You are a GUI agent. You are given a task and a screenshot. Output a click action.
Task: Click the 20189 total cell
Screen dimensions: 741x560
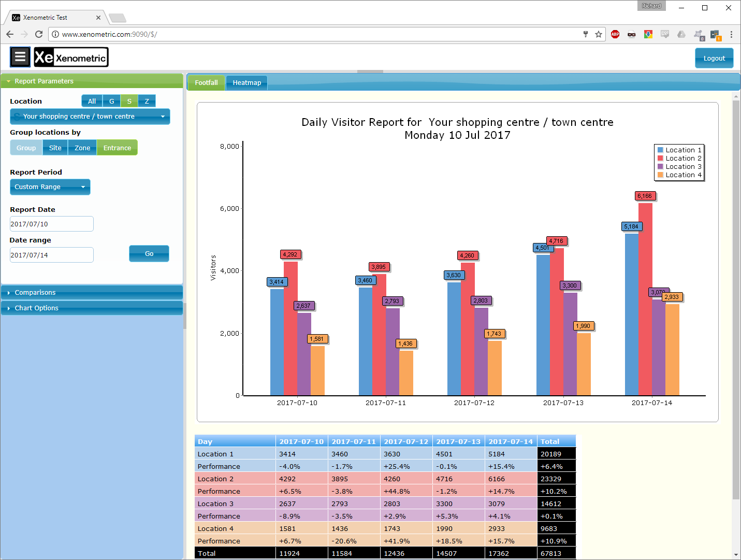pos(557,454)
